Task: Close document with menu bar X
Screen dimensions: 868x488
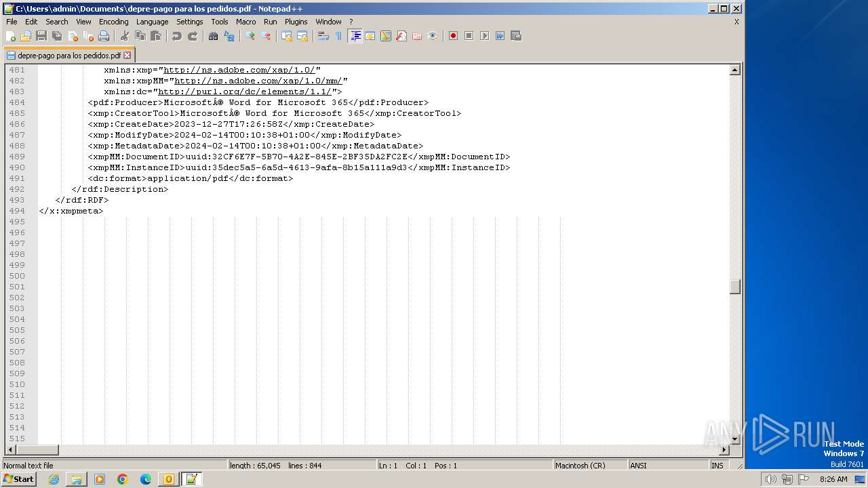Action: coord(736,22)
